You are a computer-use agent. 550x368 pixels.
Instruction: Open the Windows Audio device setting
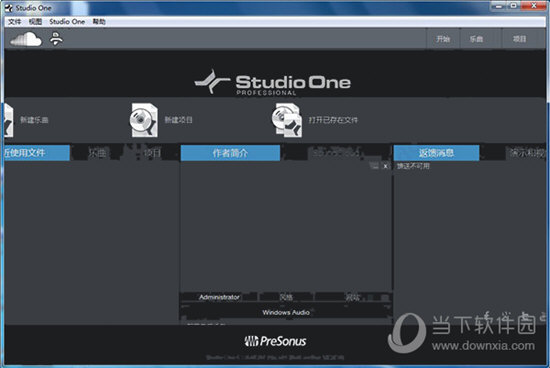(286, 312)
